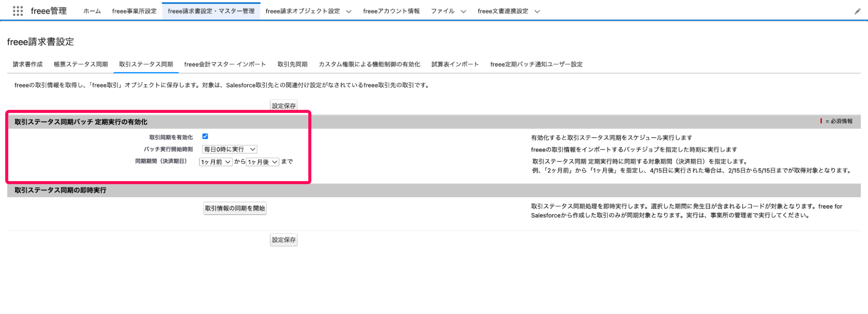Click the freee管理 app name
Image resolution: width=868 pixels, height=314 pixels.
pos(49,11)
